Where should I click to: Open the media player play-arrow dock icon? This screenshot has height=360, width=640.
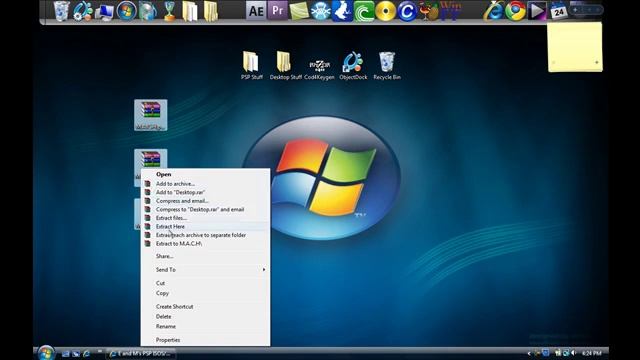click(537, 11)
